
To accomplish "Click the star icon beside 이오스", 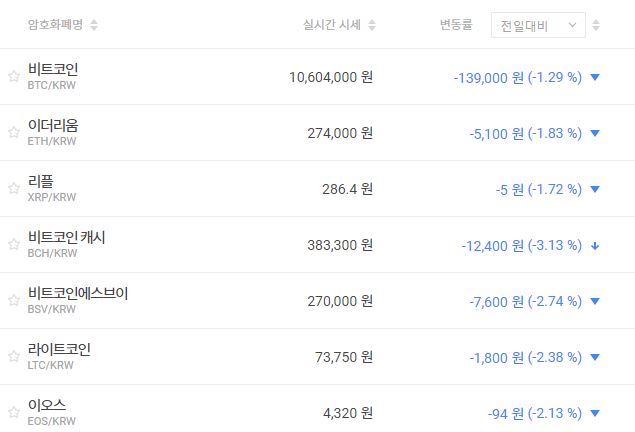I will pyautogui.click(x=13, y=413).
